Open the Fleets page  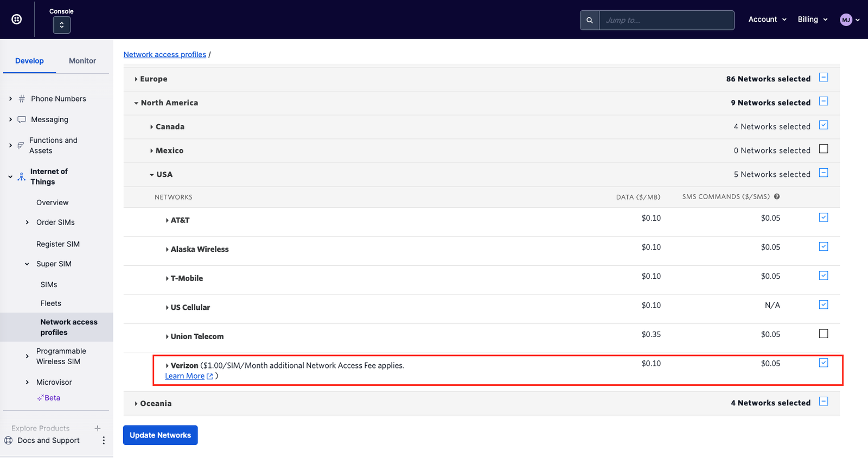click(51, 303)
